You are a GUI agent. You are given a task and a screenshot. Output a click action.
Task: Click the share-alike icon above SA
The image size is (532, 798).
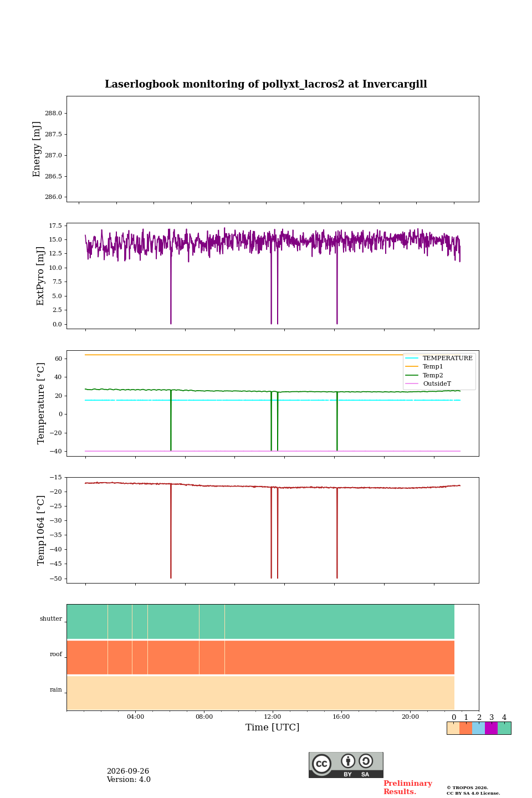tap(366, 761)
